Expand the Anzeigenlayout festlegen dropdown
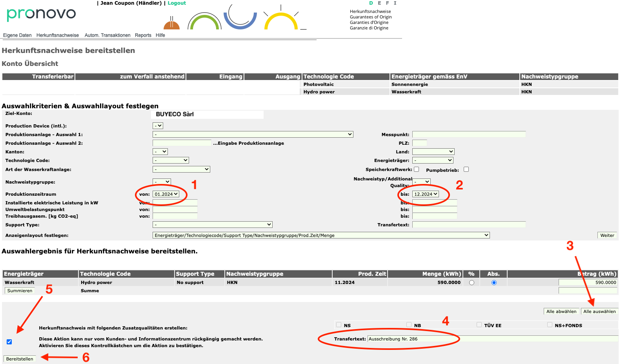 (321, 235)
